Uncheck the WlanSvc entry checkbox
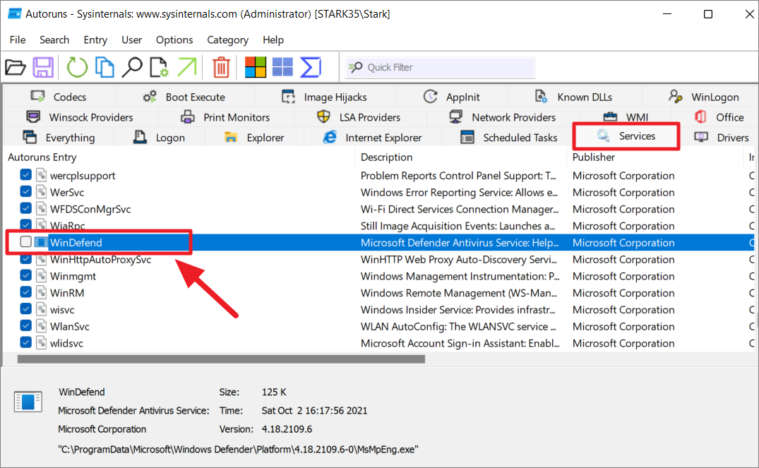The image size is (759, 468). (26, 326)
